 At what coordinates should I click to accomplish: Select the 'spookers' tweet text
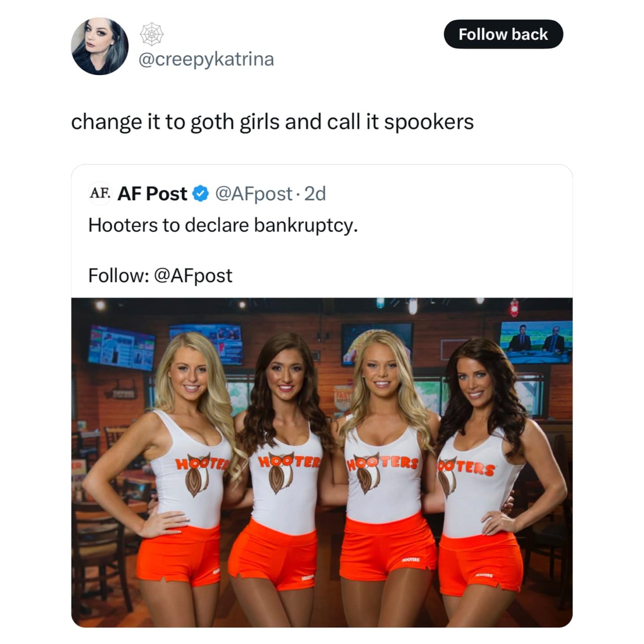(272, 122)
